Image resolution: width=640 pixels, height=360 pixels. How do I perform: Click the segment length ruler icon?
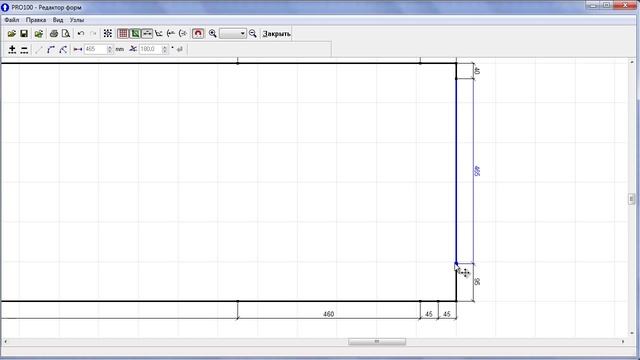pyautogui.click(x=78, y=49)
